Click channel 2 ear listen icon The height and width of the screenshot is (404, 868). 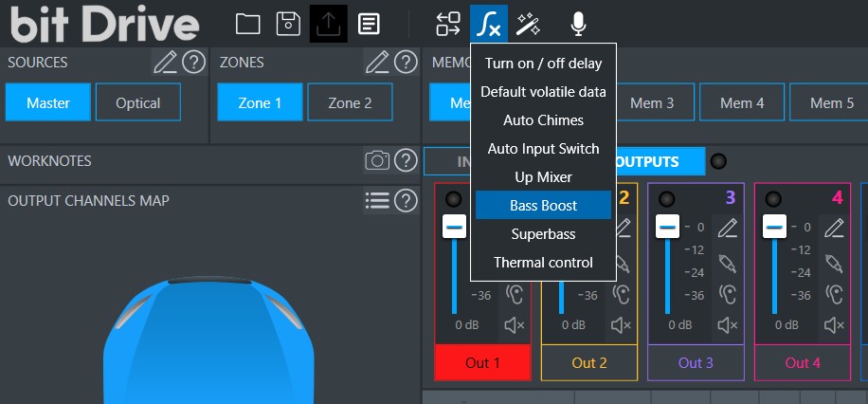(x=622, y=294)
